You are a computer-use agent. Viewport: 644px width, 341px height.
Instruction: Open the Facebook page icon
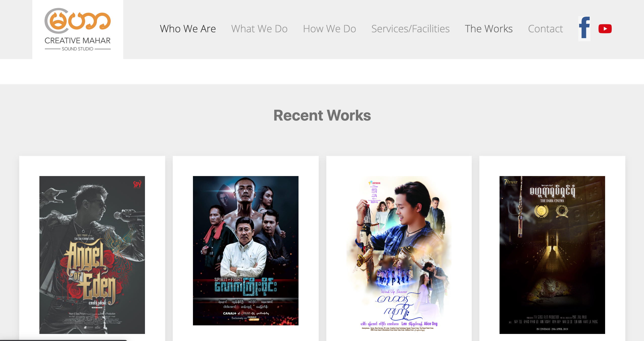pos(584,29)
